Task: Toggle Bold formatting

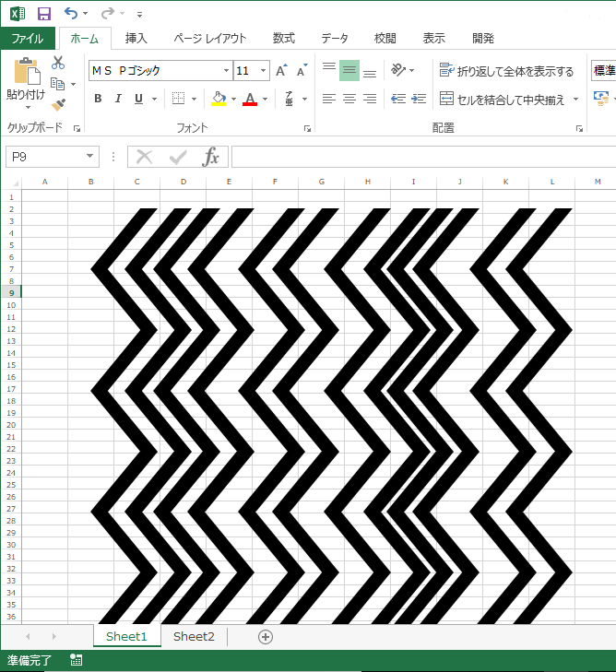Action: 98,99
